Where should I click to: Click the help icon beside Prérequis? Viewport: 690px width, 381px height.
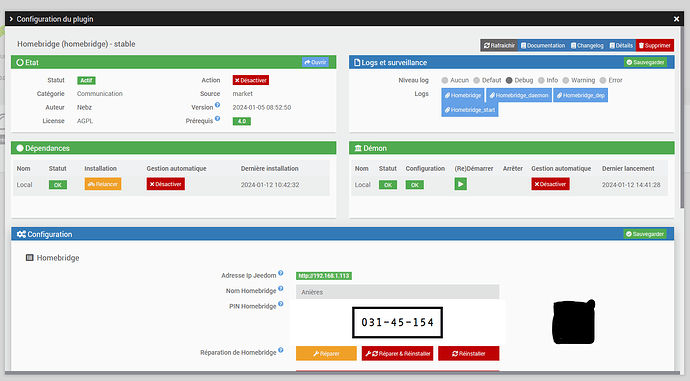point(217,119)
